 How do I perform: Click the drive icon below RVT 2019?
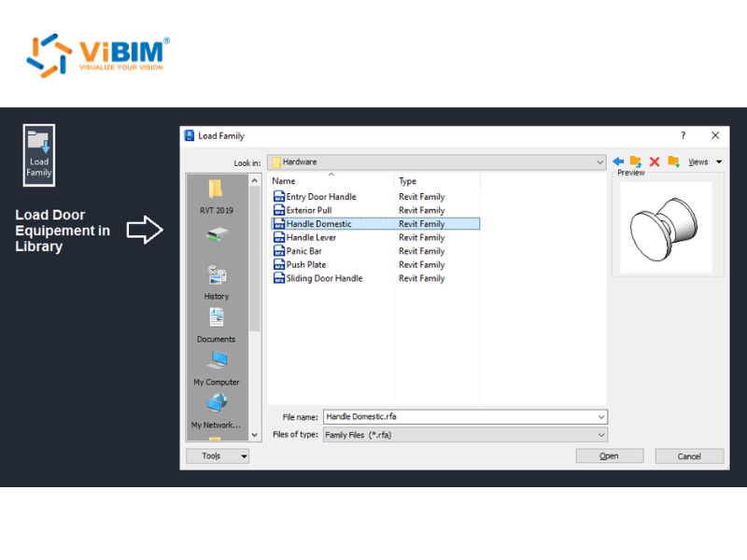(218, 234)
